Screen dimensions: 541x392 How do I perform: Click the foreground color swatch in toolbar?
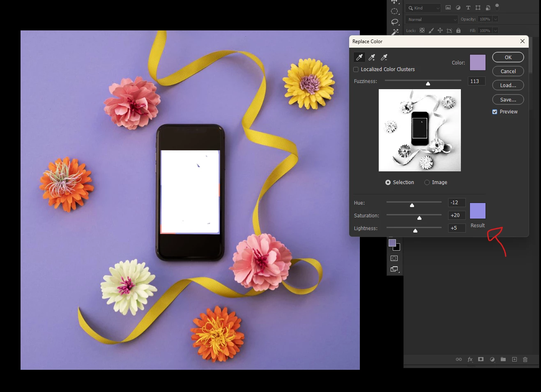coord(392,243)
